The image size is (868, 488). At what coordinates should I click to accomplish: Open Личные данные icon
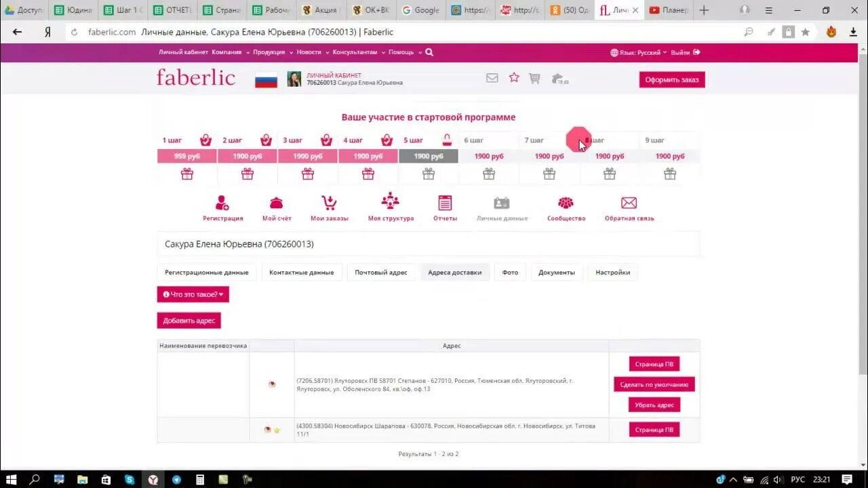[502, 203]
